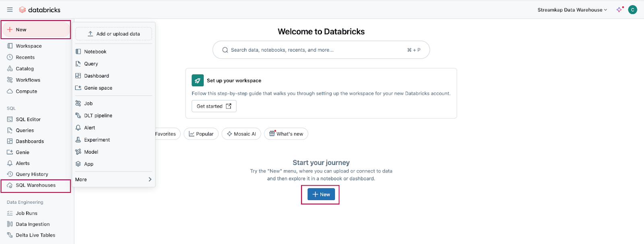Switch to the What's new tab
This screenshot has height=244, width=644.
[286, 134]
